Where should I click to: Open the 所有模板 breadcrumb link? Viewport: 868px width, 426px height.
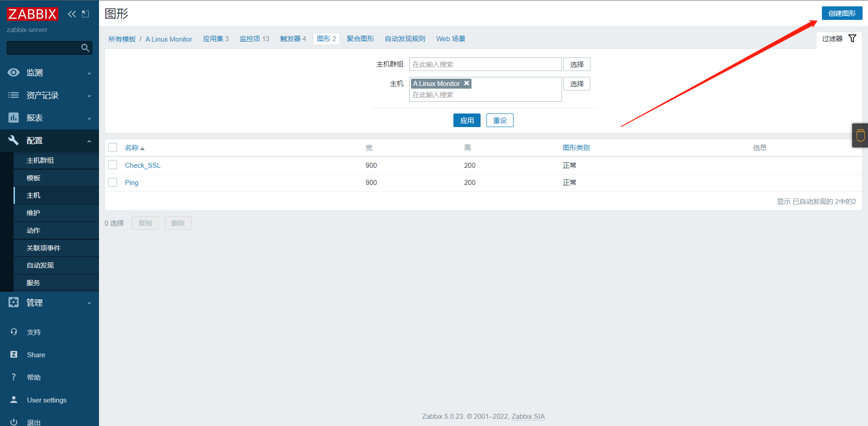click(122, 39)
